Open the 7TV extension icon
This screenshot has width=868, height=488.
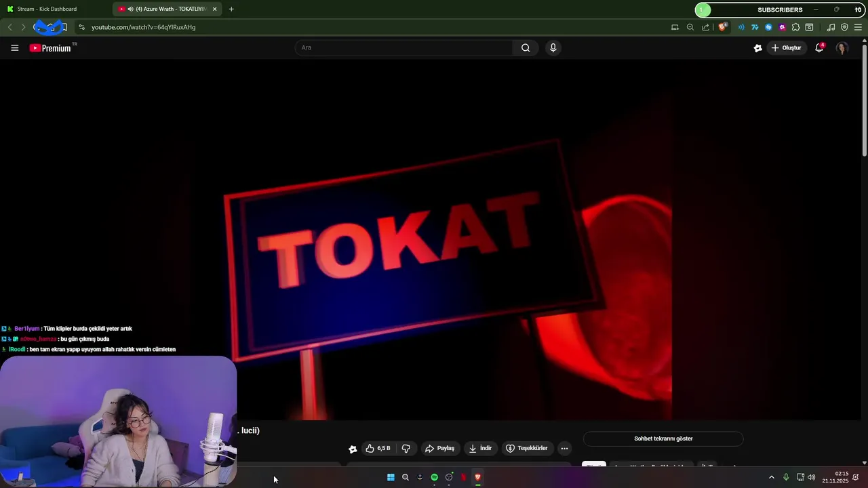[x=755, y=27]
